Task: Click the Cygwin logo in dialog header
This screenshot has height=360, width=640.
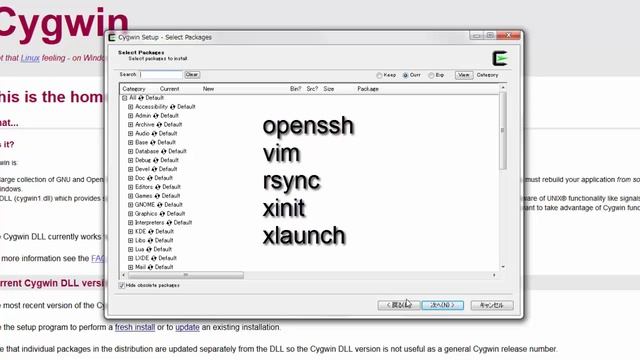Action: coord(500,58)
